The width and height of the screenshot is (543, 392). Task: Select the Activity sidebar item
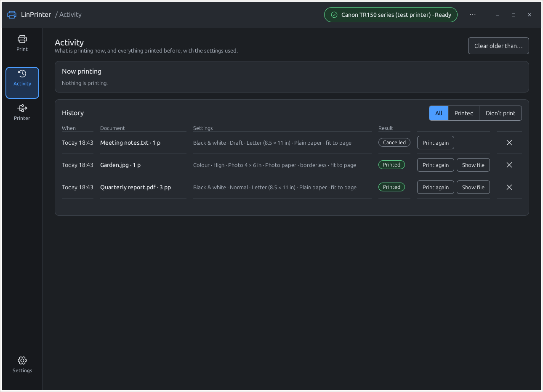point(22,83)
